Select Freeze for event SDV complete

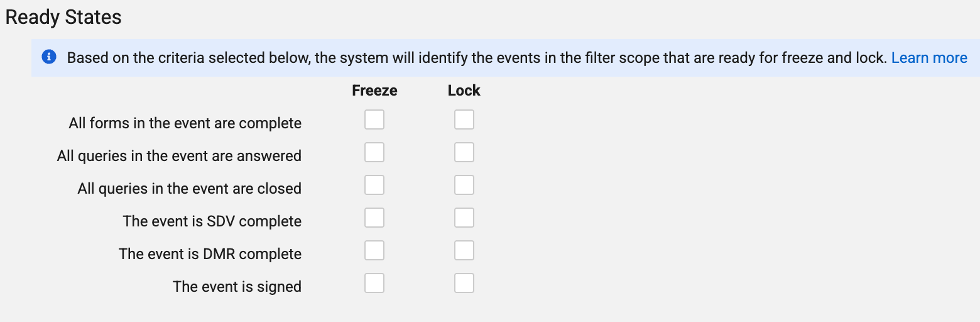(374, 218)
